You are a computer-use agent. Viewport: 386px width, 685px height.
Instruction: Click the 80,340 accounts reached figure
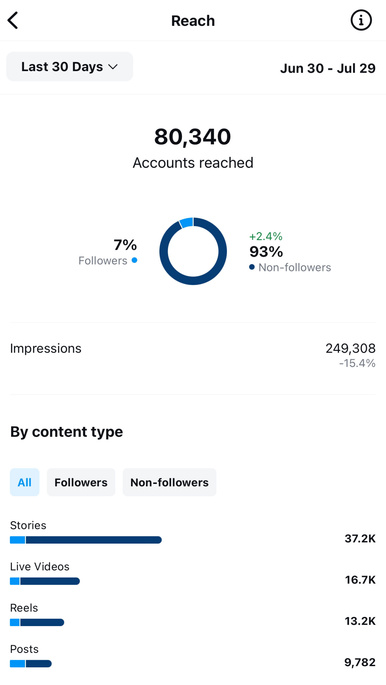click(x=193, y=137)
